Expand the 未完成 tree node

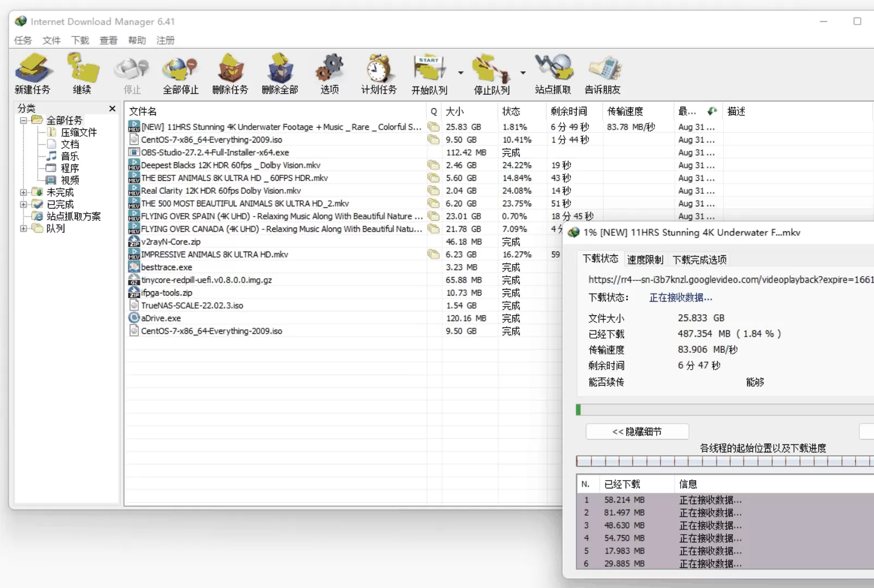tap(23, 192)
